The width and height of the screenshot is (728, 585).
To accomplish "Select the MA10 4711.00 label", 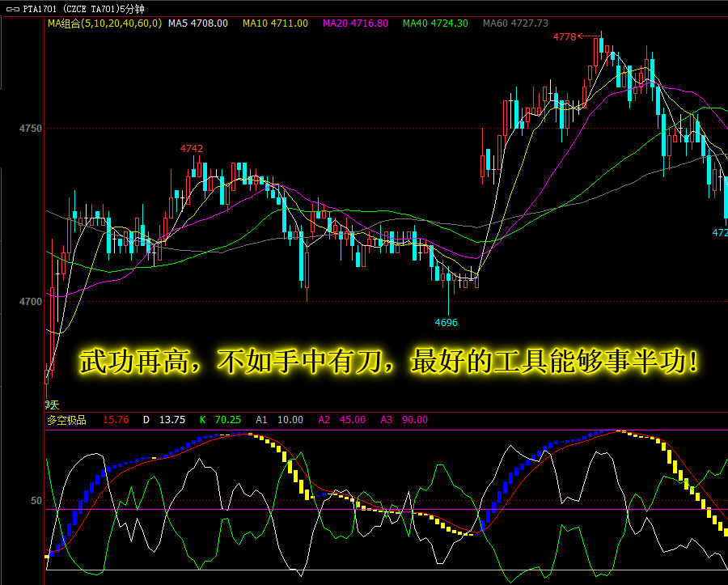I will [x=275, y=23].
